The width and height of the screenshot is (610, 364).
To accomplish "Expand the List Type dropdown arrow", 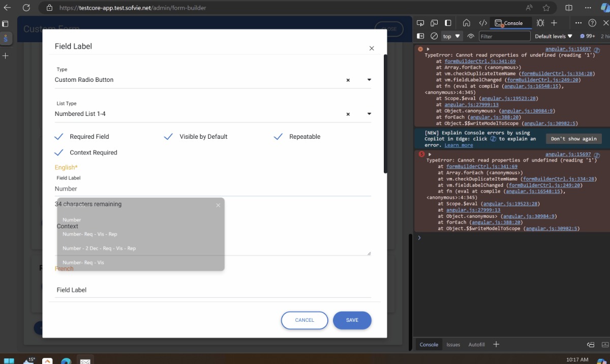I will pos(369,114).
